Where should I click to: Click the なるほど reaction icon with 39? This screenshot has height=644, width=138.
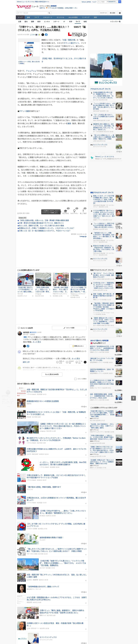point(67,362)
